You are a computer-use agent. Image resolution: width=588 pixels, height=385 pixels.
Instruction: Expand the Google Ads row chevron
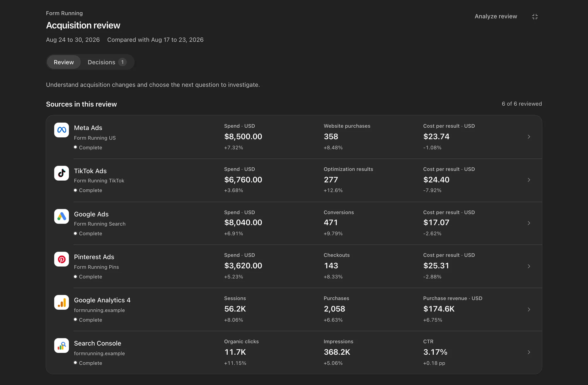pyautogui.click(x=529, y=223)
